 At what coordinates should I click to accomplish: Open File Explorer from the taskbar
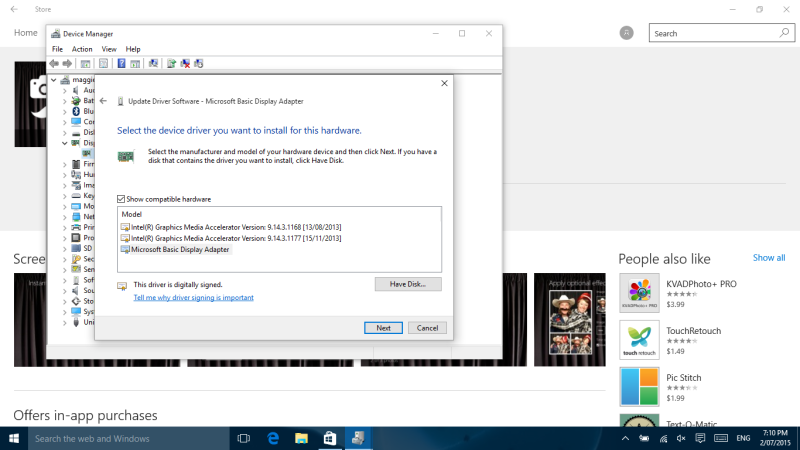pos(301,438)
